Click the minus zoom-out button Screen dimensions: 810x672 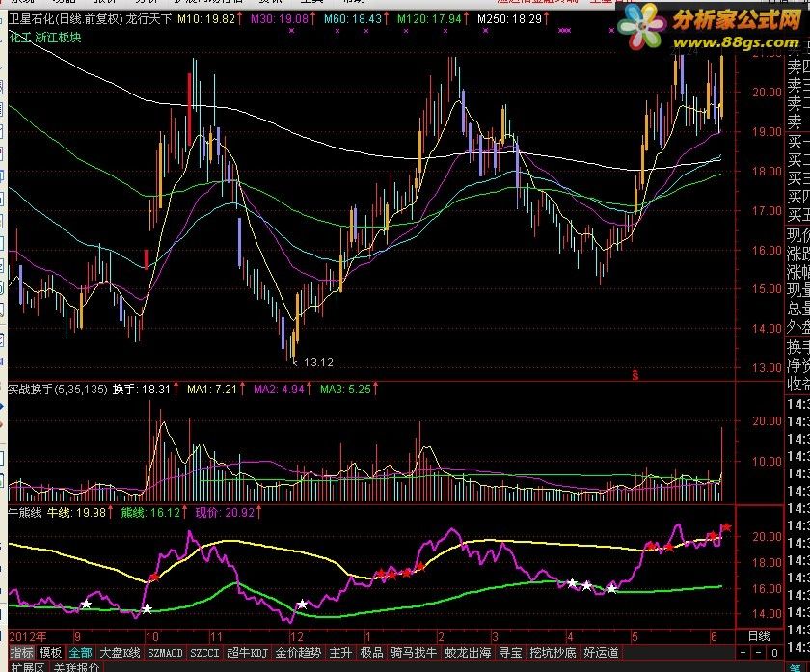(758, 653)
